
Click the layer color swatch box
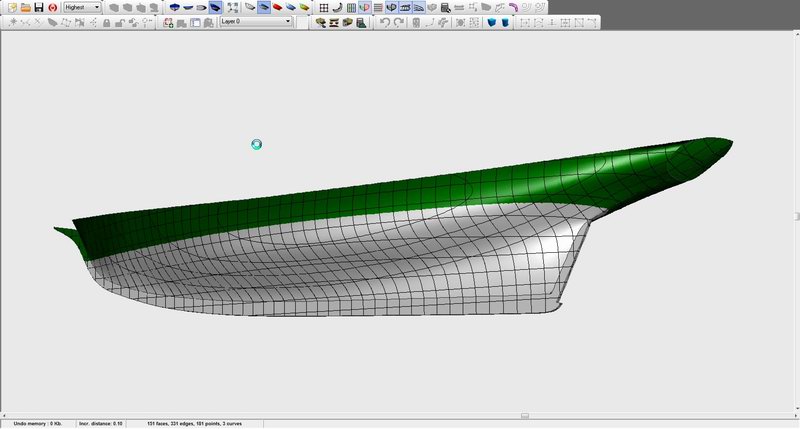tap(302, 22)
